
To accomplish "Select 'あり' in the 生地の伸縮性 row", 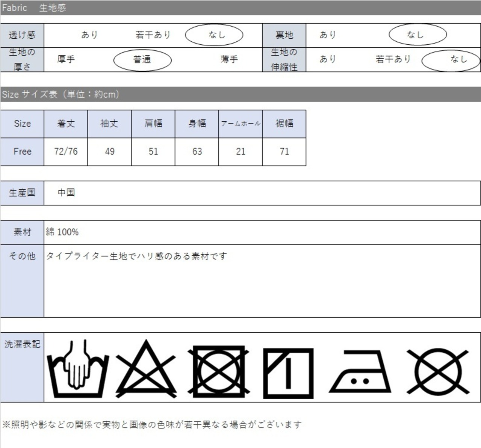I will 328,59.
